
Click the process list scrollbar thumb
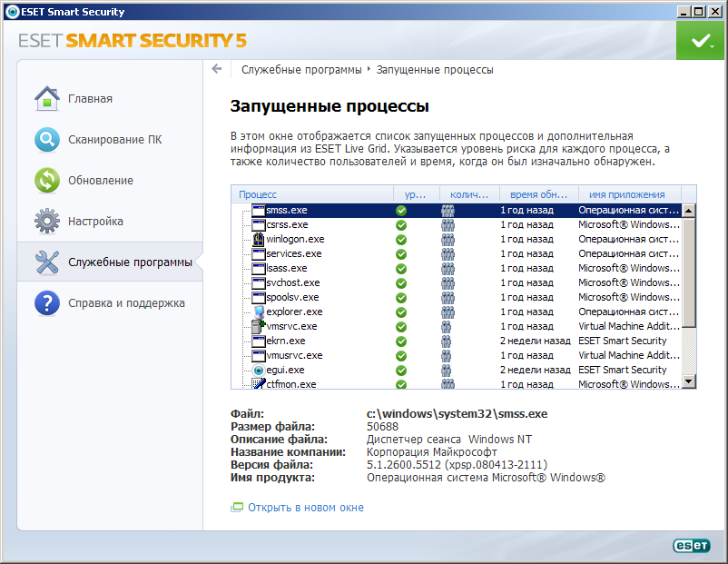tap(689, 272)
